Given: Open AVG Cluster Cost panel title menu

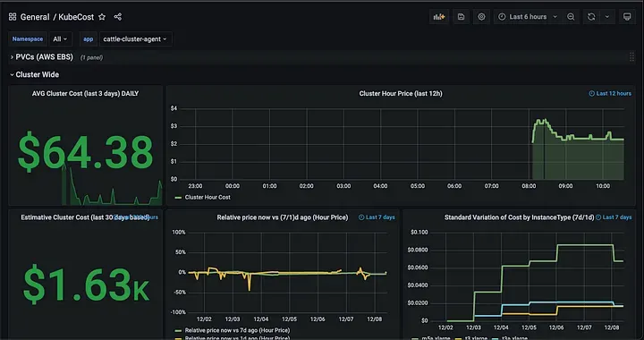Looking at the screenshot, I should click(x=86, y=94).
